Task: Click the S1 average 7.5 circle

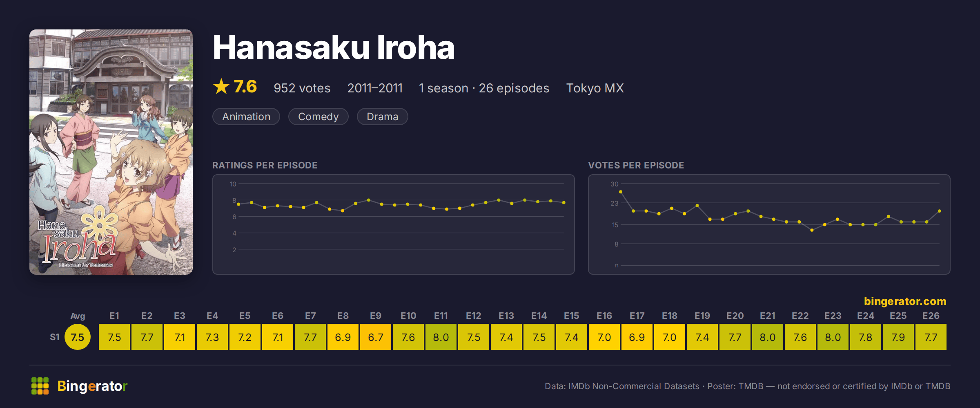Action: (78, 337)
